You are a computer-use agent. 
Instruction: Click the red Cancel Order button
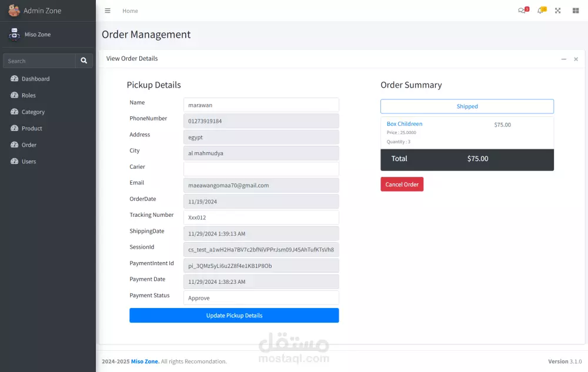pyautogui.click(x=402, y=185)
